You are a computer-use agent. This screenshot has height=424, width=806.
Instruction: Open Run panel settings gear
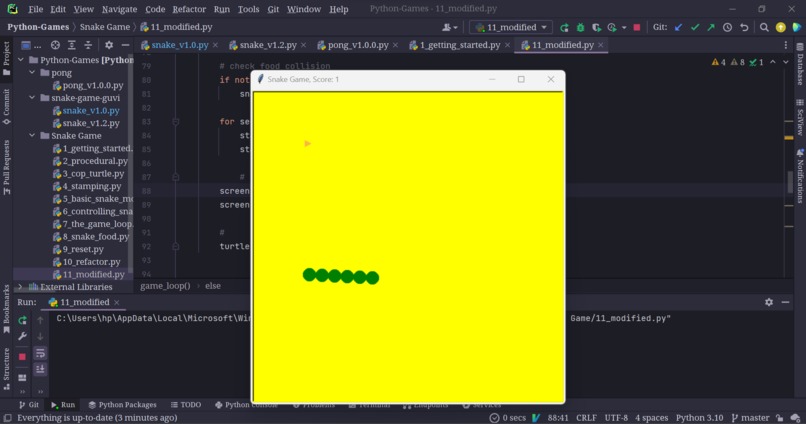[x=769, y=302]
